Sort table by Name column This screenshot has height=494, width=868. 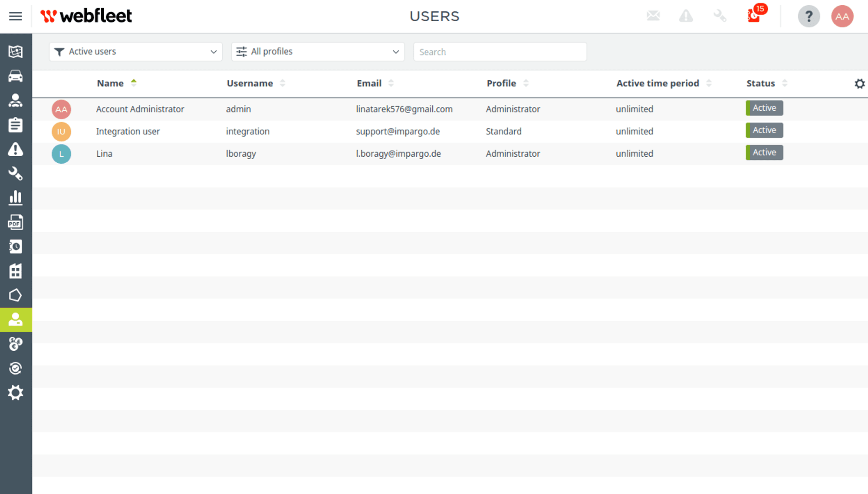coord(111,83)
